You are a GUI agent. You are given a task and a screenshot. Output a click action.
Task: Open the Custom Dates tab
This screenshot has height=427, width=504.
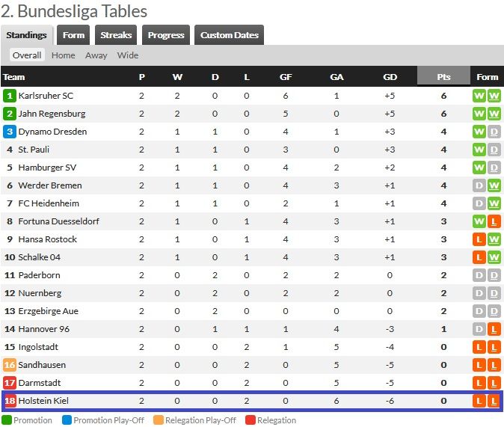[x=229, y=35]
